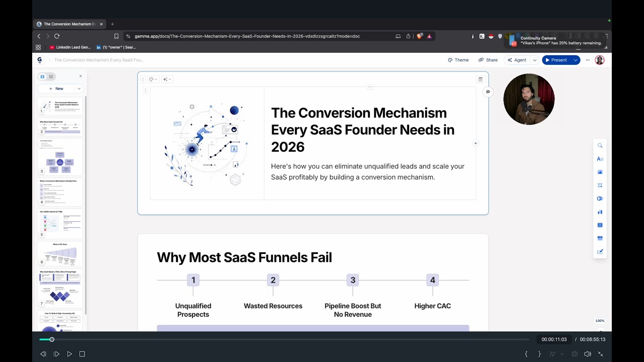Open the "owner" LinkedIn search bookmark
The height and width of the screenshot is (362, 644).
(116, 47)
